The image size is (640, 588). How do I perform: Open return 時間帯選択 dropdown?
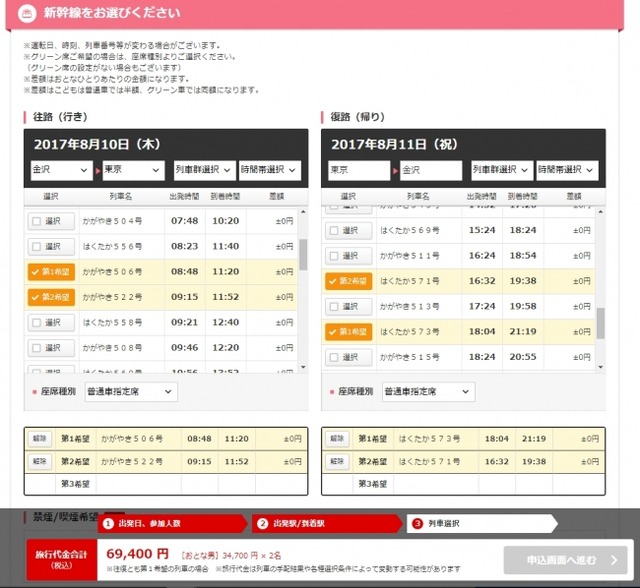click(567, 170)
